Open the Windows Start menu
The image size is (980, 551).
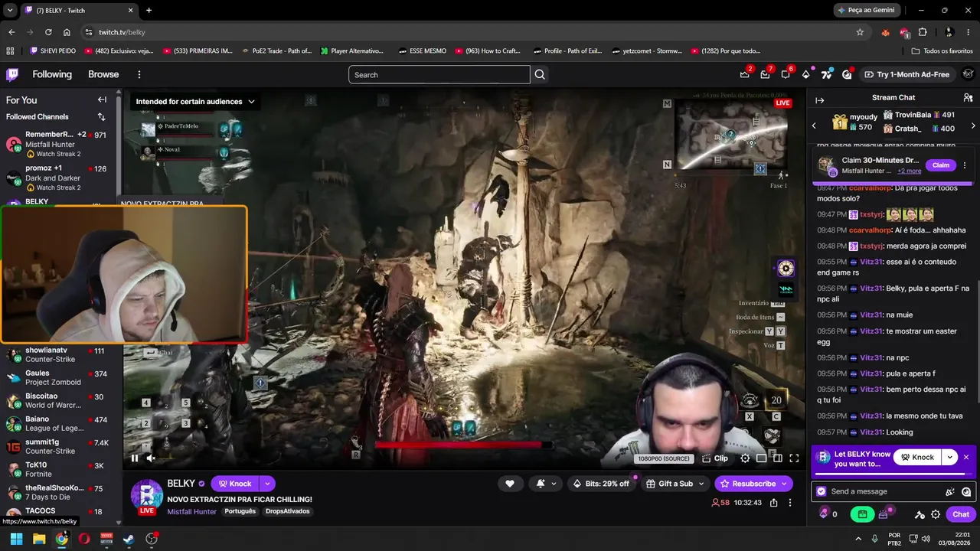(x=16, y=539)
